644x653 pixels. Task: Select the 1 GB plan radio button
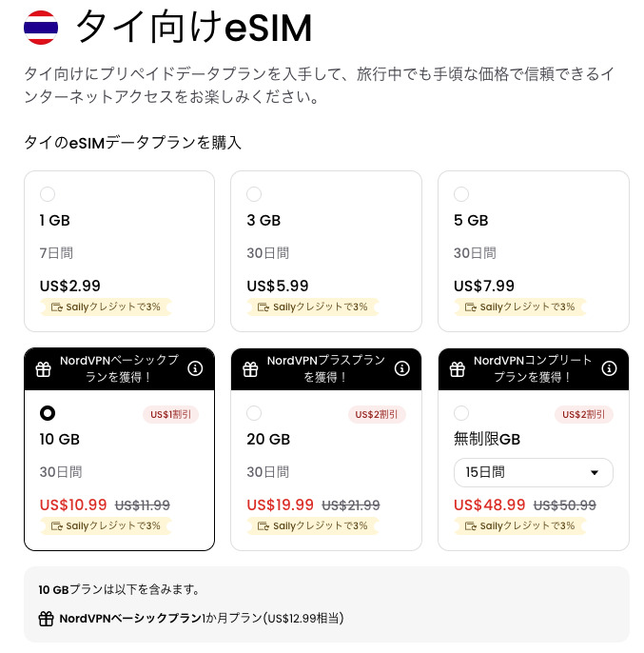point(48,194)
